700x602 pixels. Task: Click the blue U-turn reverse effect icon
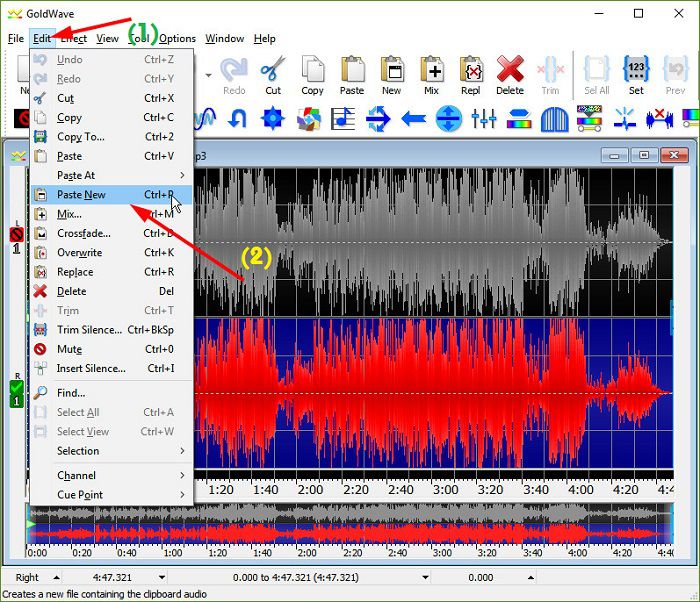tap(237, 119)
